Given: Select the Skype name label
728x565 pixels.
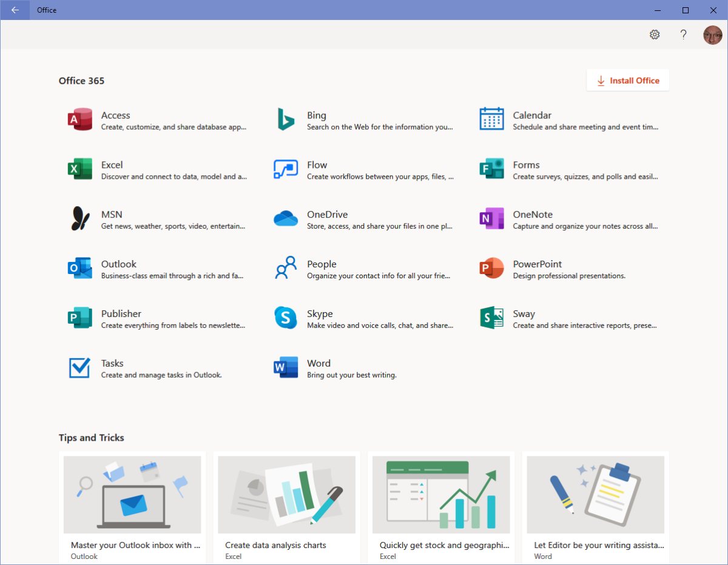Looking at the screenshot, I should click(320, 314).
